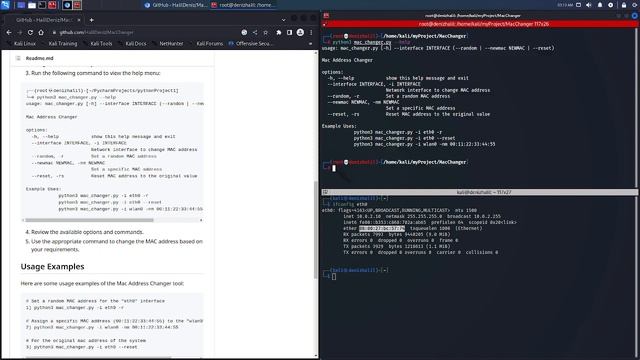640x360 pixels.
Task: Open a new browser tab
Action: coord(91,20)
